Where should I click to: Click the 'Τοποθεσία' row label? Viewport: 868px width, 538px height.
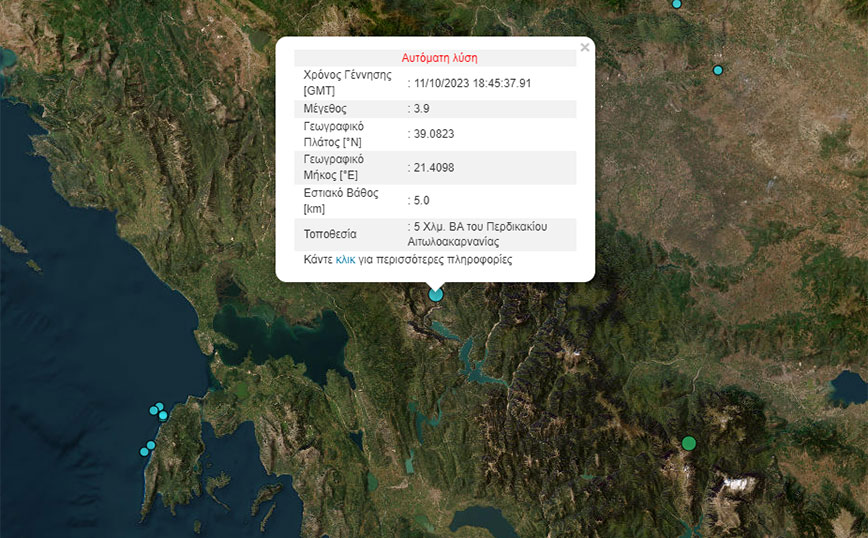point(332,235)
